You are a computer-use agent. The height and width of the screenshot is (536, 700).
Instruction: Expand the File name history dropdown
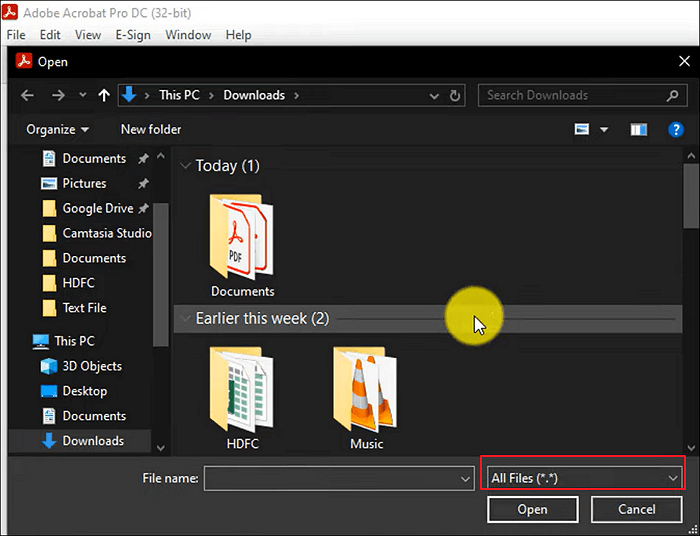[465, 479]
